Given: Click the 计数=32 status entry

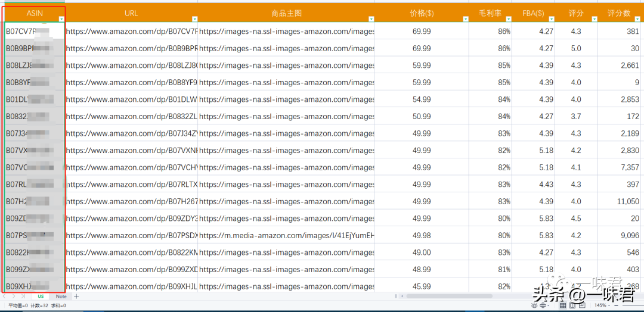Looking at the screenshot, I should click(39, 305).
